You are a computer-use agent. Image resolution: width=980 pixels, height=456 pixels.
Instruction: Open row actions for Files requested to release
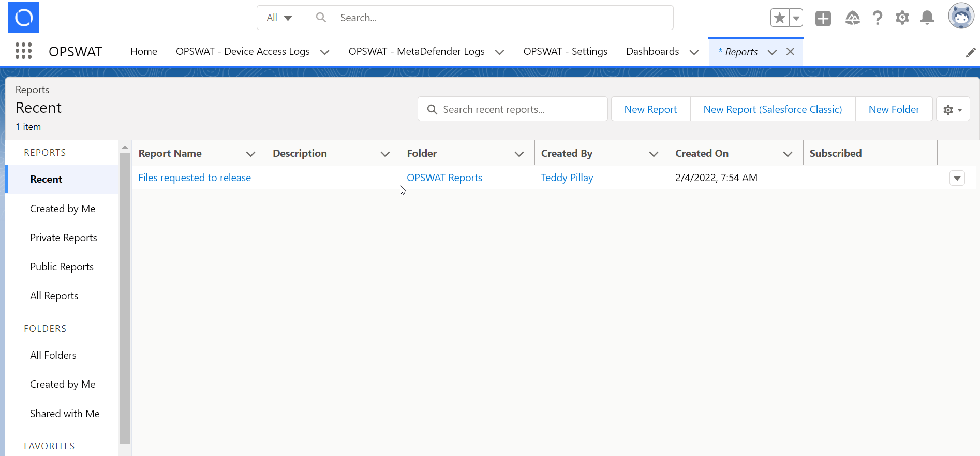[x=957, y=178]
